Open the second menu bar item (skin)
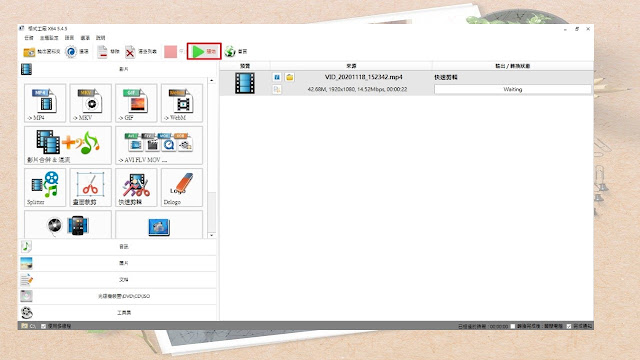This screenshot has width=640, height=360. 49,38
